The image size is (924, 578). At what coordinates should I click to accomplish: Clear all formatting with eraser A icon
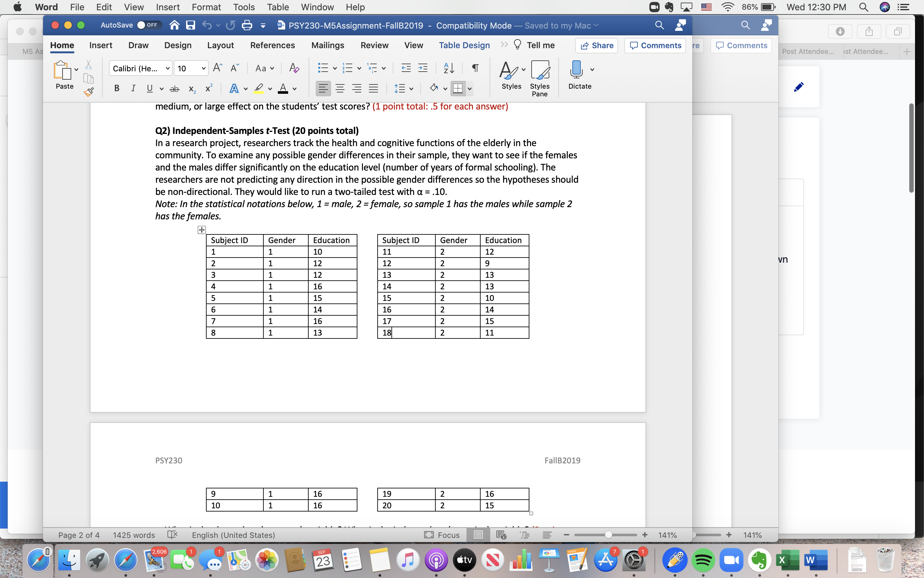(294, 68)
